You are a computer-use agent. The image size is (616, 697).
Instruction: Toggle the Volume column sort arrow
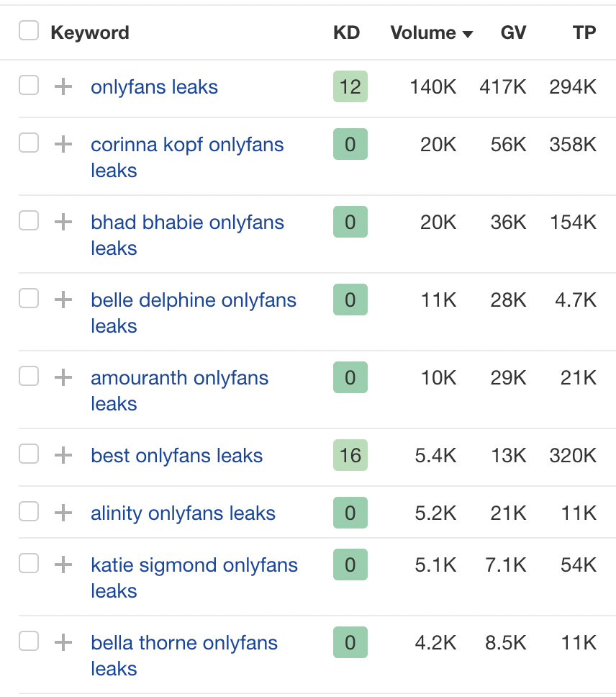tap(468, 34)
